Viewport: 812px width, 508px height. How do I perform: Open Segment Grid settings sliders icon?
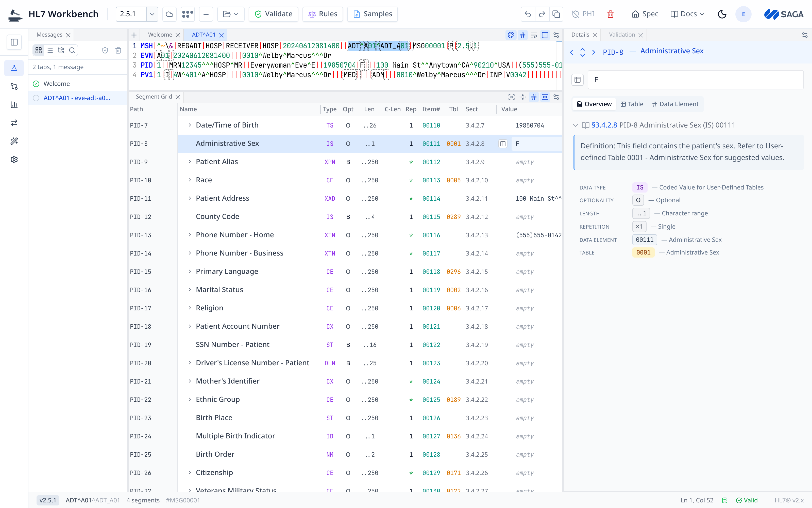(x=556, y=97)
